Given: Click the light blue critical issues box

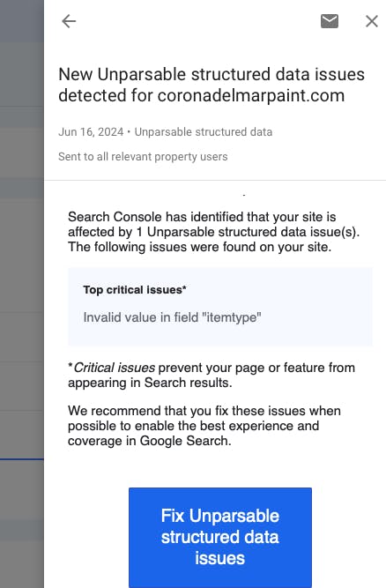Looking at the screenshot, I should [220, 307].
